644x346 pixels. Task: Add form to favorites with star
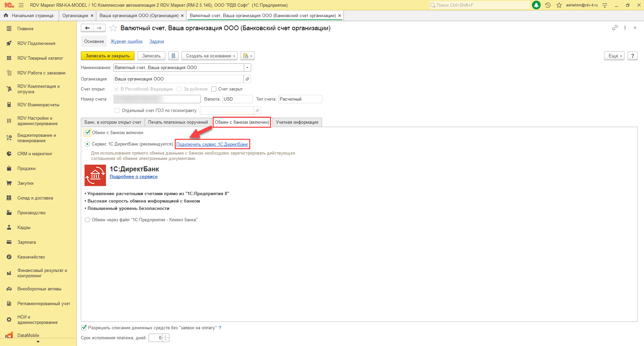[113, 28]
